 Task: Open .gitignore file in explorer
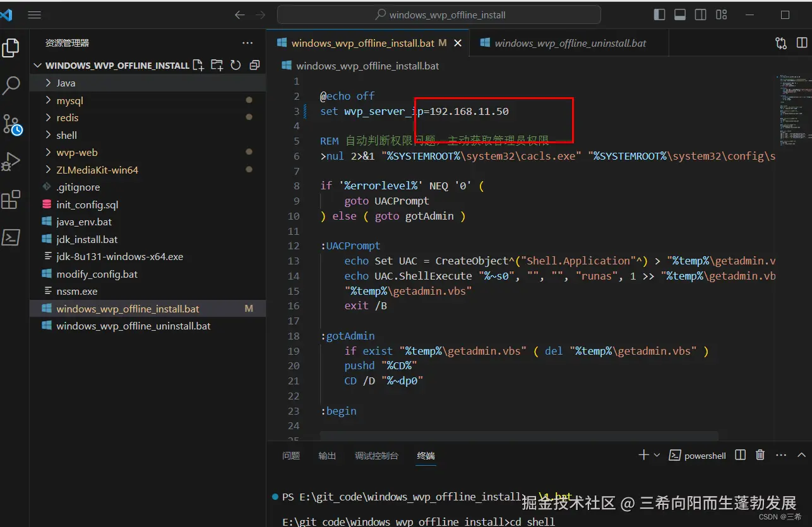[x=148, y=187]
